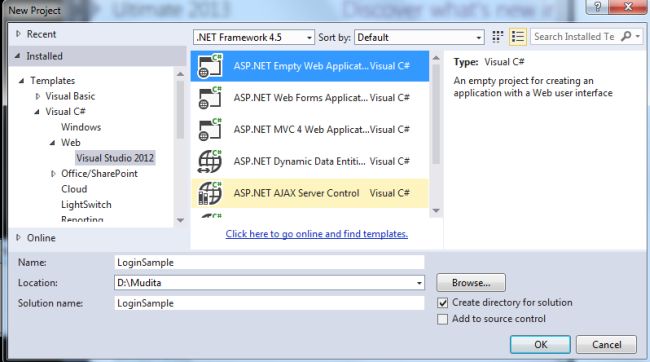Click tree panel scroll down arrow
Viewport: 650px width, 362px height.
[x=180, y=220]
